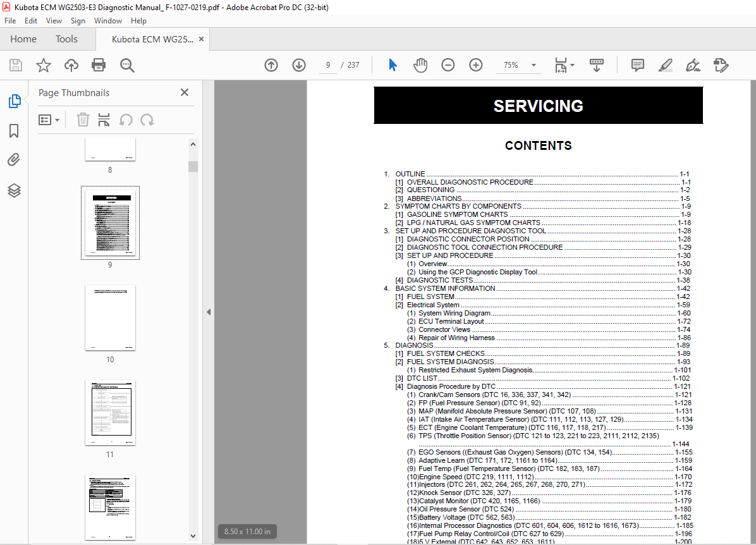Select page 11 thumbnail
This screenshot has height=545, width=756.
111,412
